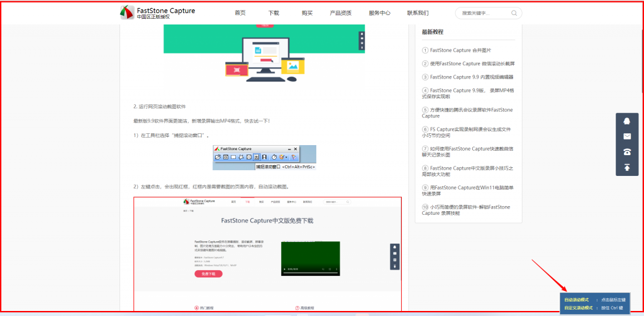The width and height of the screenshot is (644, 316).
Task: Click the magnifier search icon
Action: tap(514, 13)
